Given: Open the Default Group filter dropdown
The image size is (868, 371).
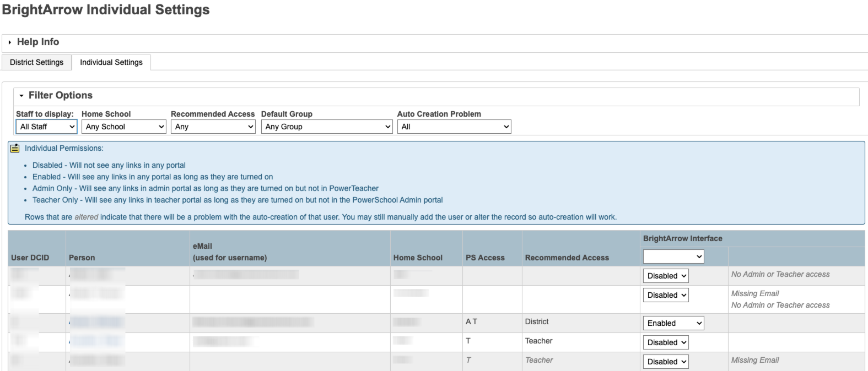Looking at the screenshot, I should (327, 127).
